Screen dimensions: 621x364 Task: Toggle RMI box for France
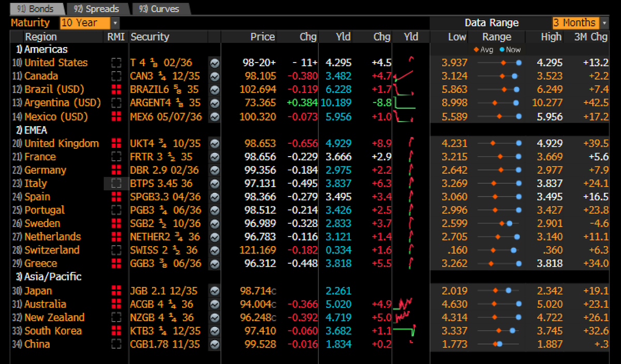click(x=116, y=157)
